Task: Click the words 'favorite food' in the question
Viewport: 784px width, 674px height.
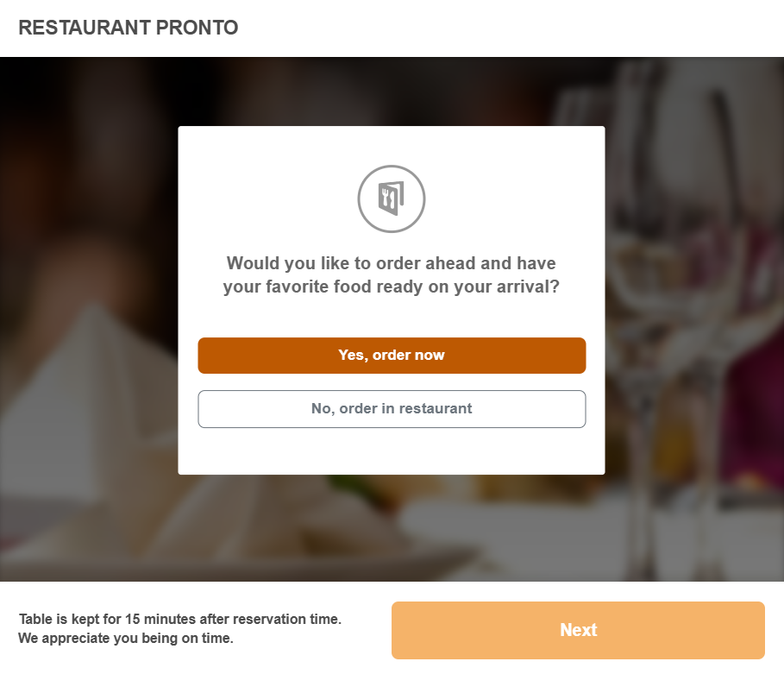Action: pos(302,287)
